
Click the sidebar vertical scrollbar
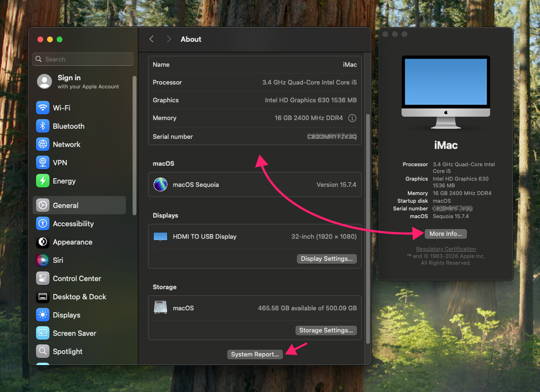pos(135,146)
